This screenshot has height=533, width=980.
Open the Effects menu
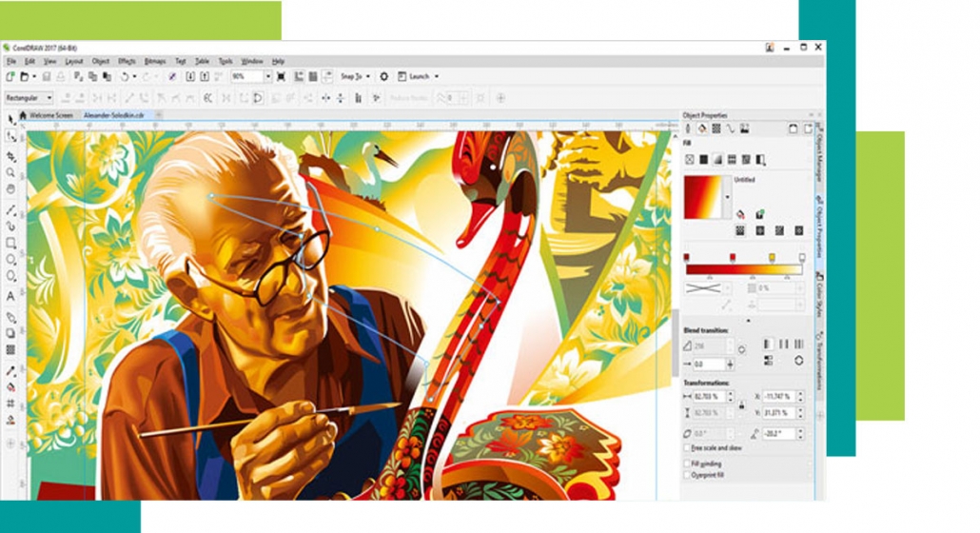point(127,61)
